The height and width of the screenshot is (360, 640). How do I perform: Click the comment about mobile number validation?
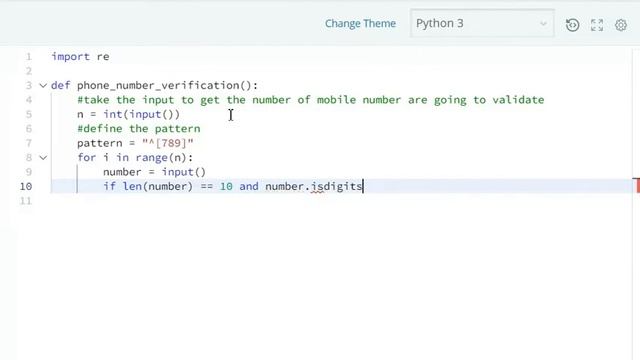[x=311, y=100]
